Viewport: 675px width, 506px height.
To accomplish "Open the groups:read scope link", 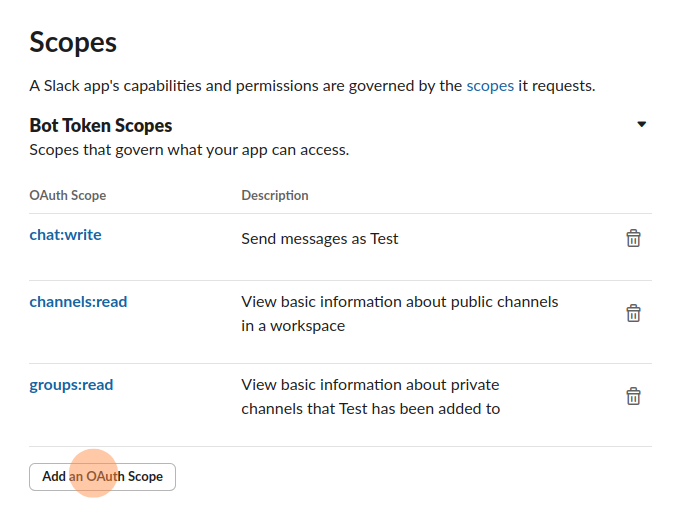I will tap(71, 384).
